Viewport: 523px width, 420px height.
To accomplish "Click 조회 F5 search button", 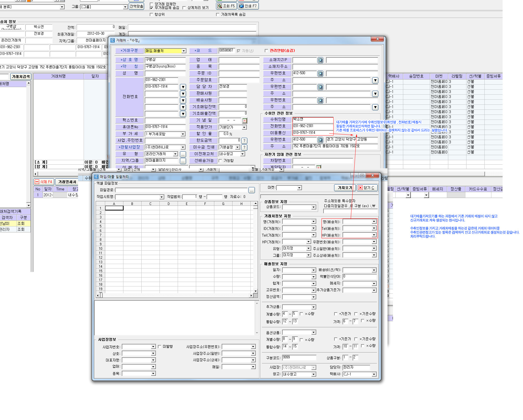I will tap(226, 6).
